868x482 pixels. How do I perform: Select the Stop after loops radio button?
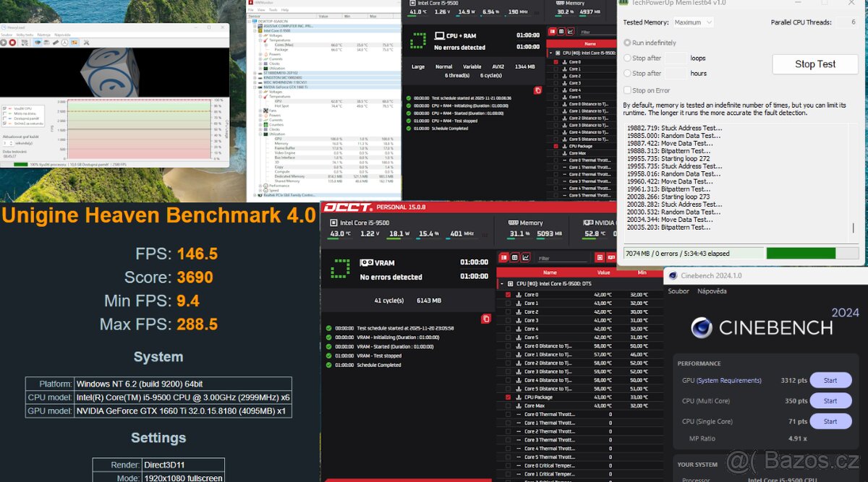628,58
